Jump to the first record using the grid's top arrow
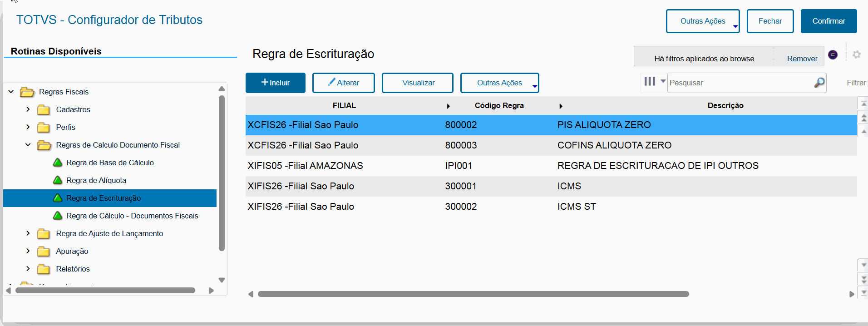This screenshot has width=868, height=326. [x=863, y=104]
